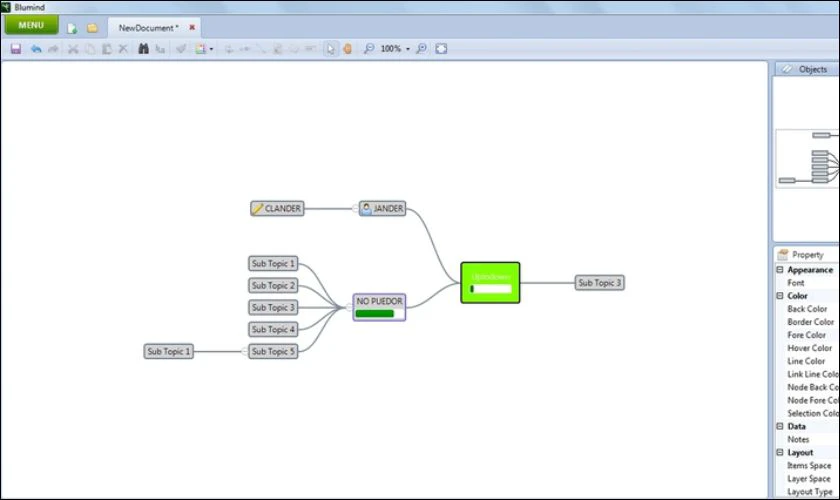Delete the selected topic with the X icon
This screenshot has width=840, height=500.
123,49
